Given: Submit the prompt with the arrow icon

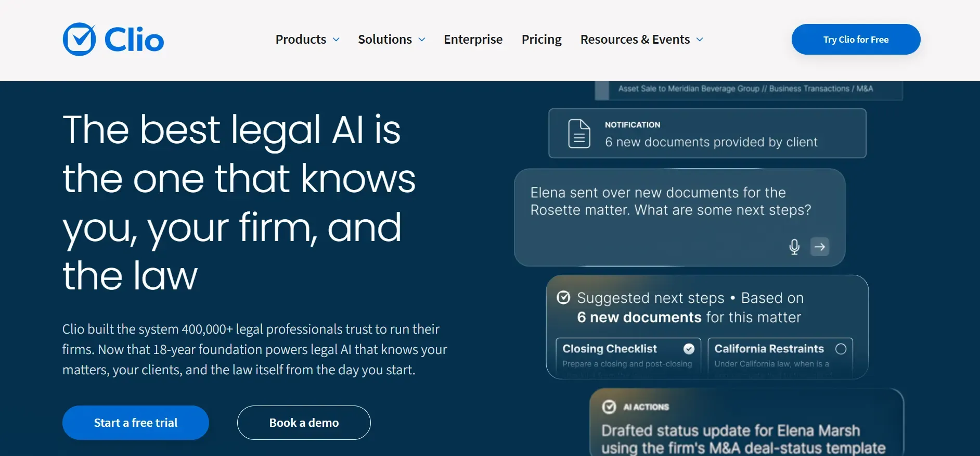Looking at the screenshot, I should [x=820, y=247].
